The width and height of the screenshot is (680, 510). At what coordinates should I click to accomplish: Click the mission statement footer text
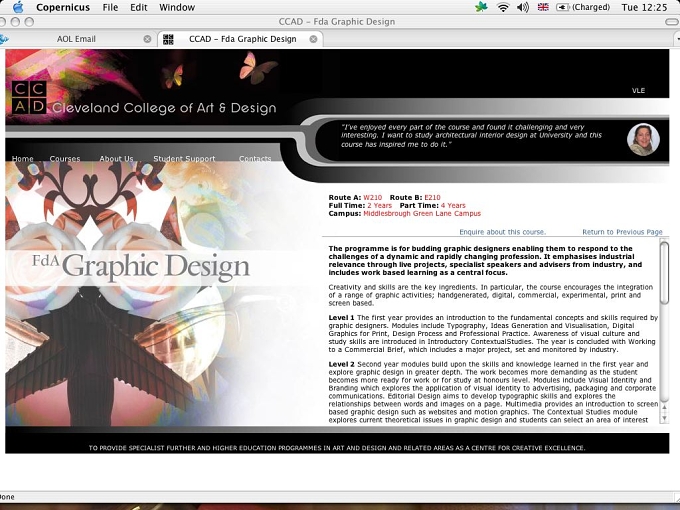[x=337, y=448]
